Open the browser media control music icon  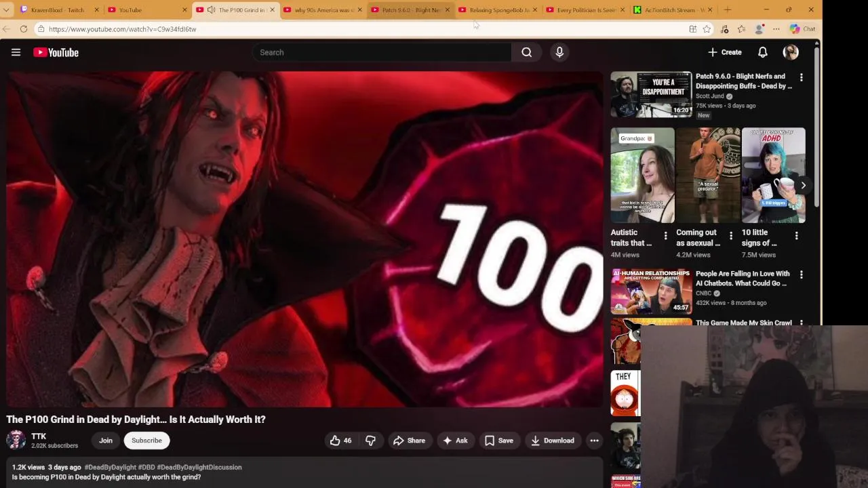724,29
